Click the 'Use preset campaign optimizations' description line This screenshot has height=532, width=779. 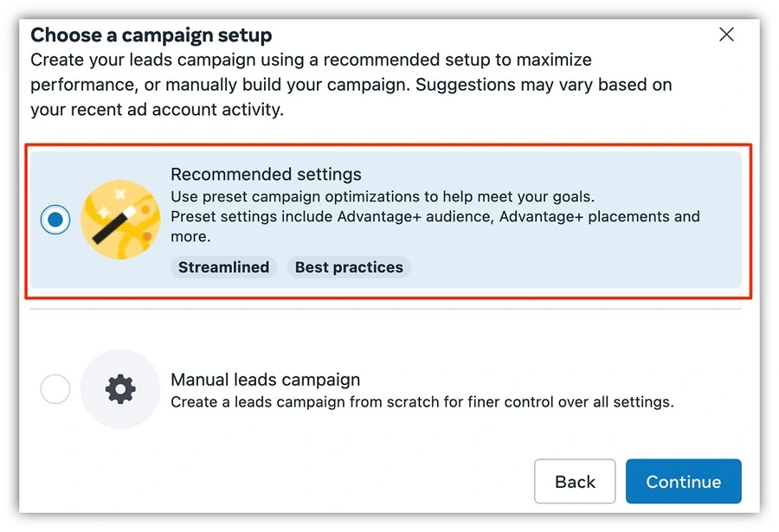[383, 196]
